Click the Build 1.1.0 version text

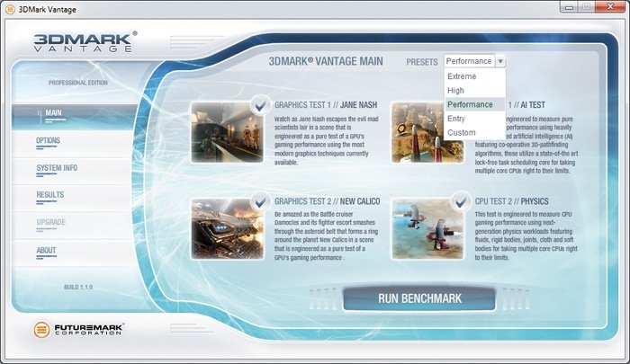click(78, 288)
